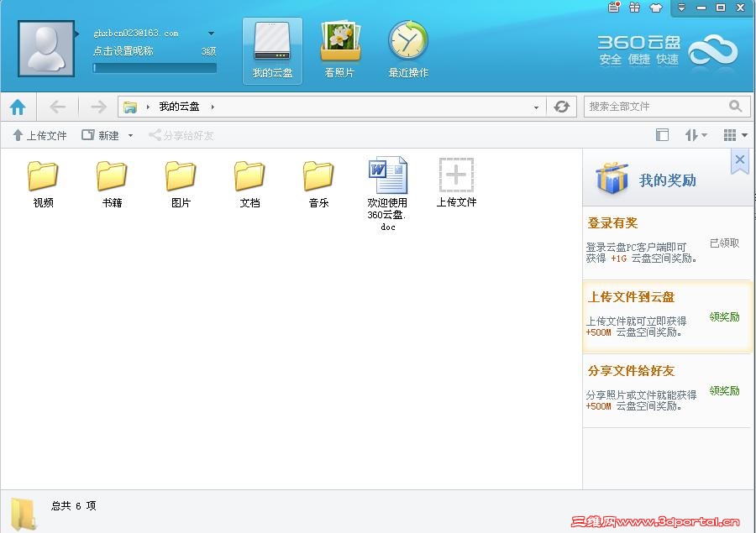The height and width of the screenshot is (533, 756).
Task: Click the magnifier search icon
Action: pos(735,106)
